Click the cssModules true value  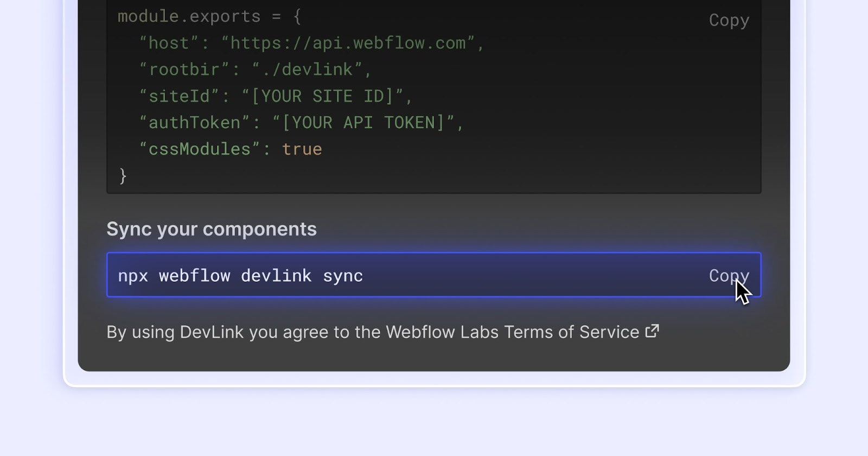302,149
